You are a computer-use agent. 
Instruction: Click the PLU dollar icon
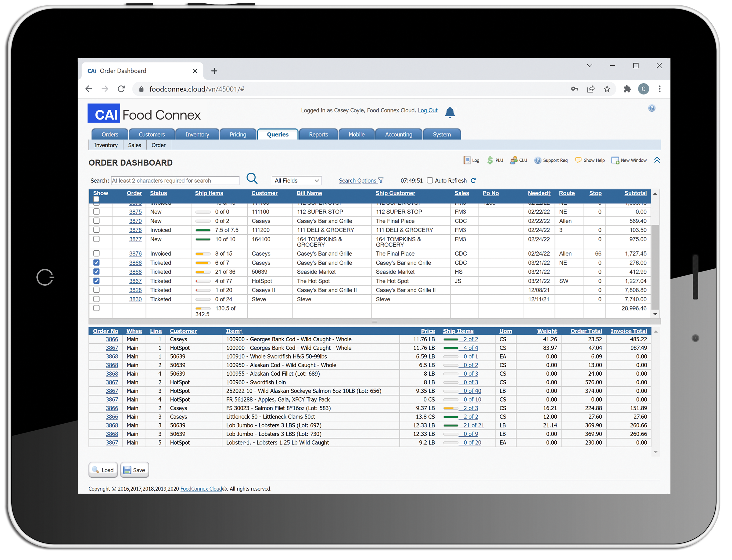click(x=490, y=160)
